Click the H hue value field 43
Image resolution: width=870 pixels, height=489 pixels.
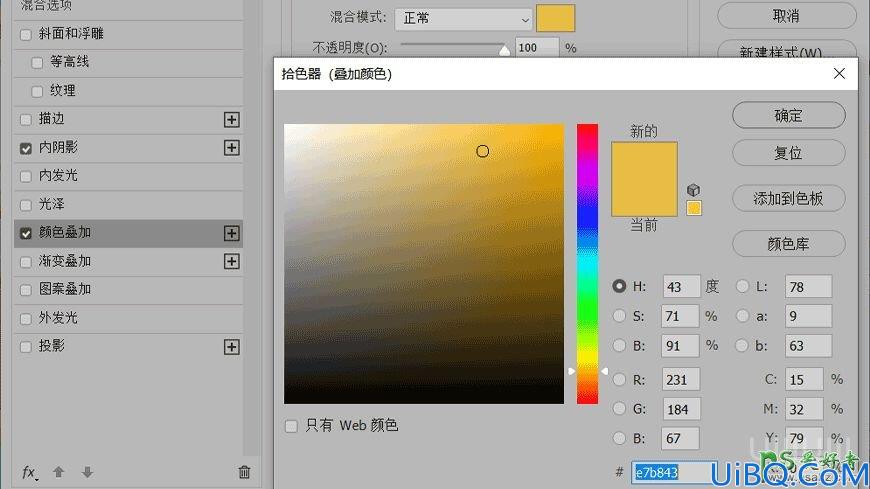tap(681, 286)
